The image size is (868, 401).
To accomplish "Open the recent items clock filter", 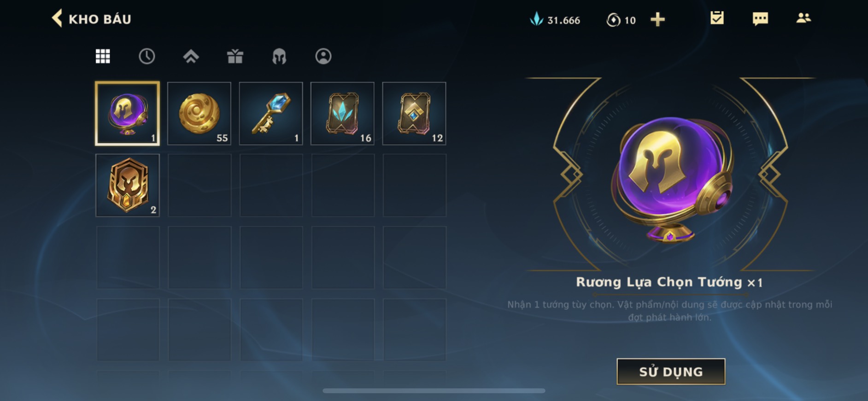I will click(x=147, y=56).
